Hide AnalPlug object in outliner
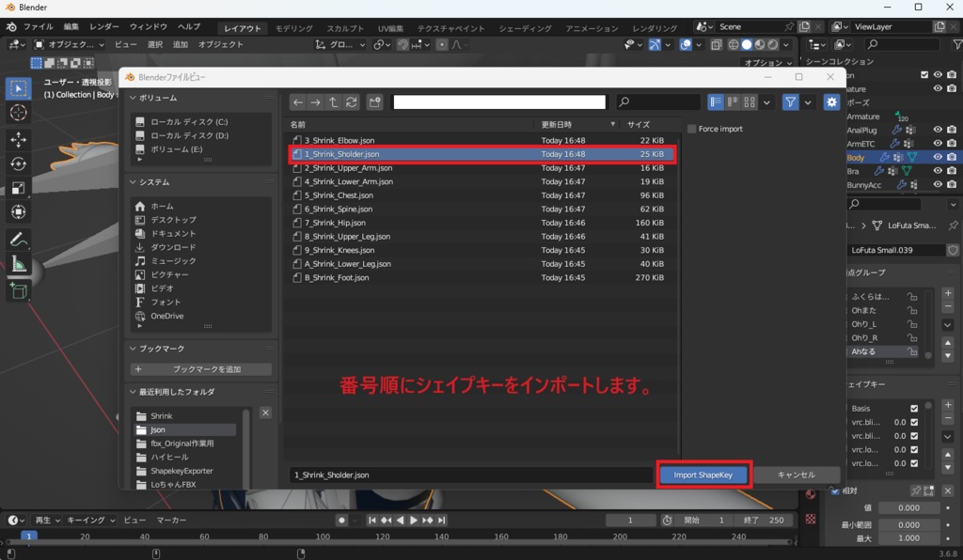The width and height of the screenshot is (963, 560). (938, 130)
